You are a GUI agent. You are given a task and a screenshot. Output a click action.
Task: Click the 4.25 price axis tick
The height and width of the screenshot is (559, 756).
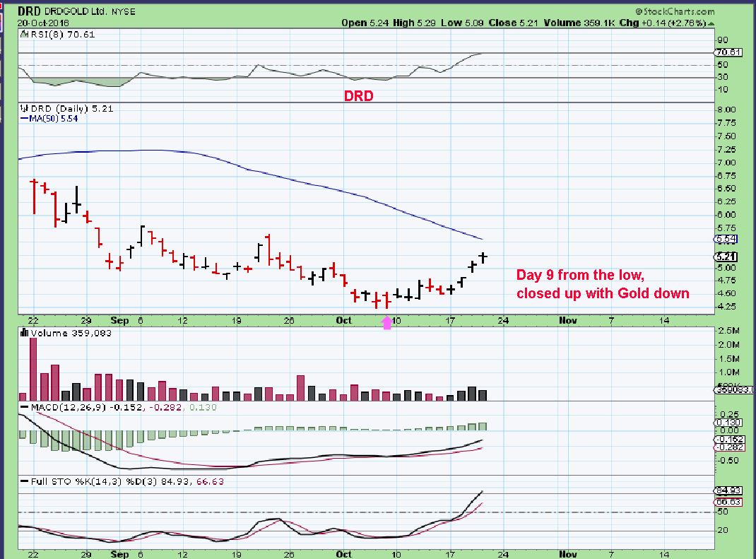click(x=726, y=306)
